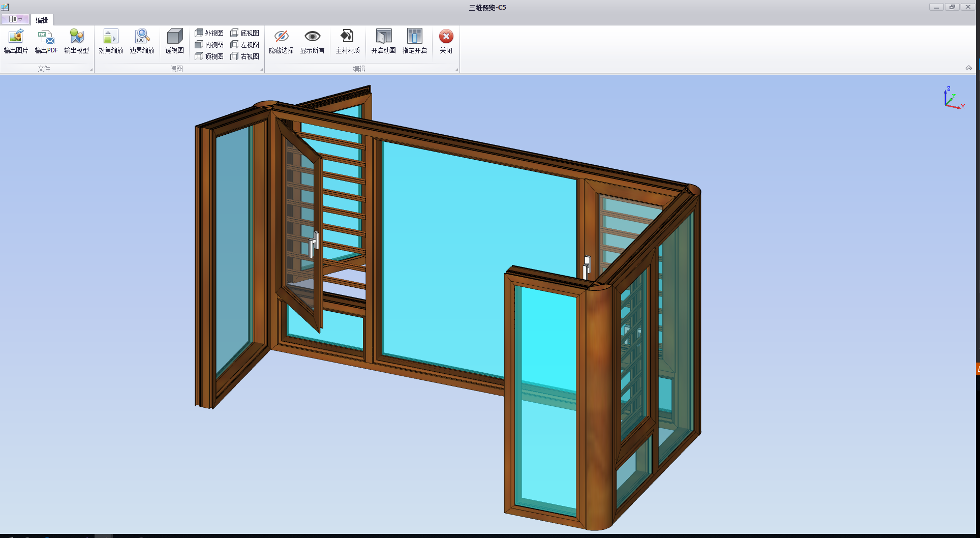Switch to 顶视图 top view
This screenshot has width=980, height=538.
click(209, 56)
